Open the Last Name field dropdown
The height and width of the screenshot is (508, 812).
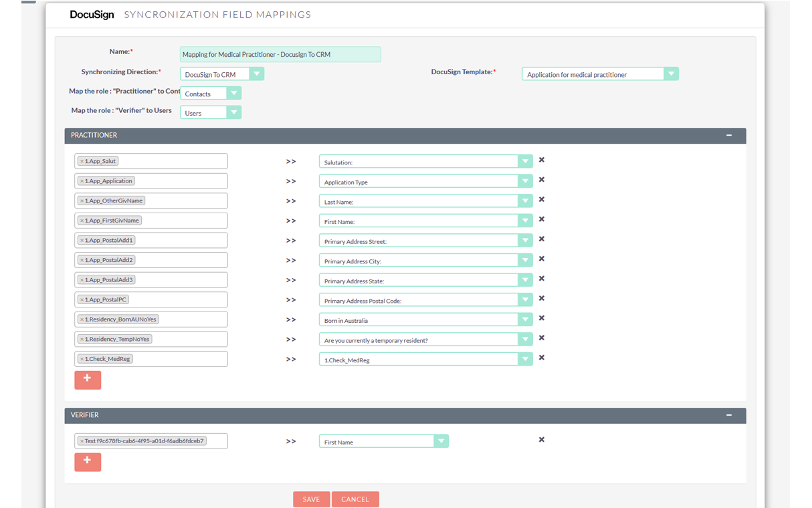click(426, 201)
